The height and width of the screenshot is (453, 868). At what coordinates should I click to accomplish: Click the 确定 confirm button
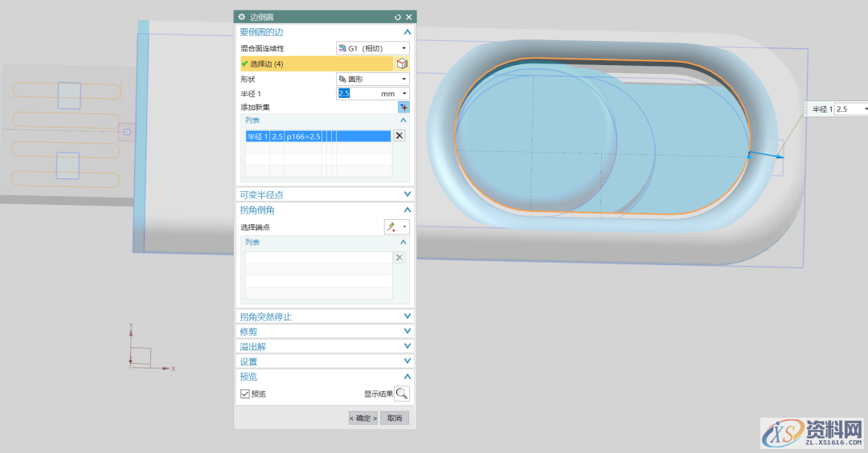pyautogui.click(x=362, y=418)
